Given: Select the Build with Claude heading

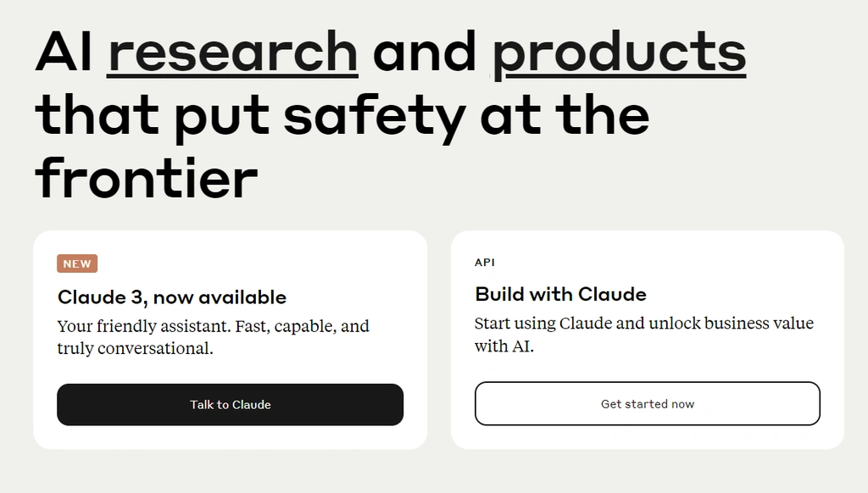Looking at the screenshot, I should click(x=561, y=295).
